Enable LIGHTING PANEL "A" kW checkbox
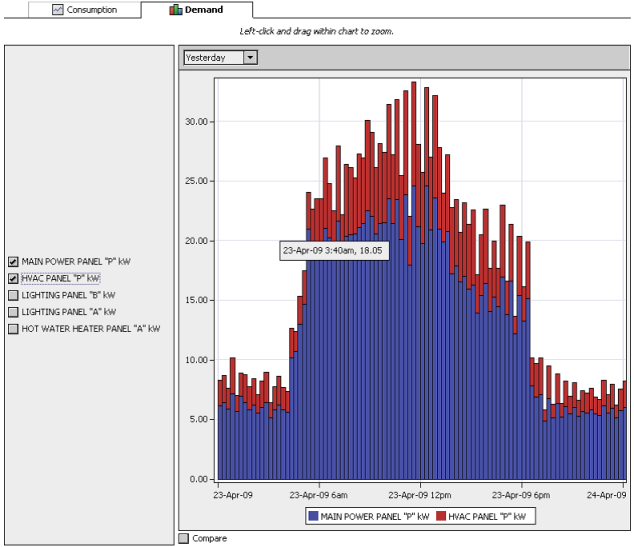The image size is (634, 547). point(13,312)
